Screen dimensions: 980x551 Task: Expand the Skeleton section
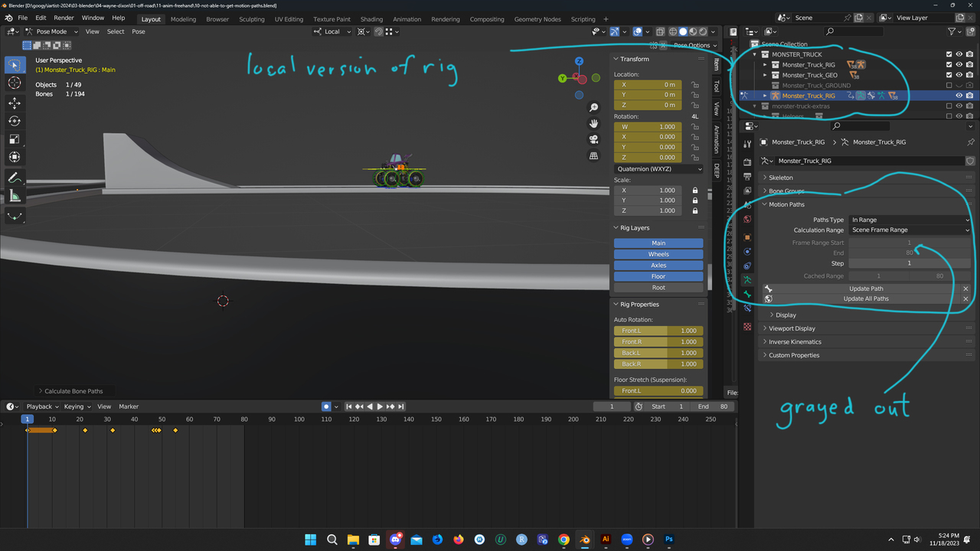[781, 177]
